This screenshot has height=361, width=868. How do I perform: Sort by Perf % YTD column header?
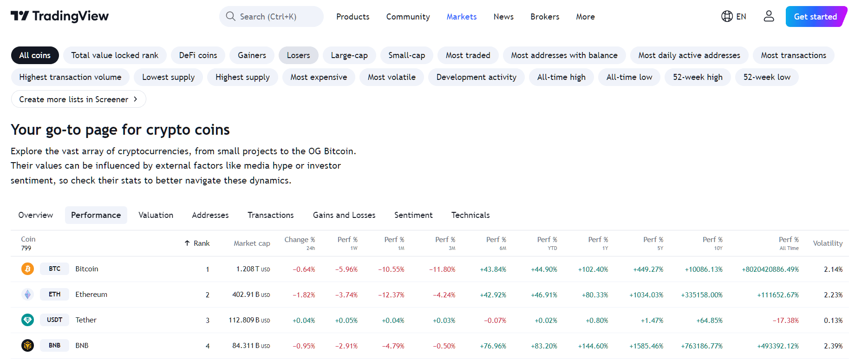pyautogui.click(x=547, y=243)
